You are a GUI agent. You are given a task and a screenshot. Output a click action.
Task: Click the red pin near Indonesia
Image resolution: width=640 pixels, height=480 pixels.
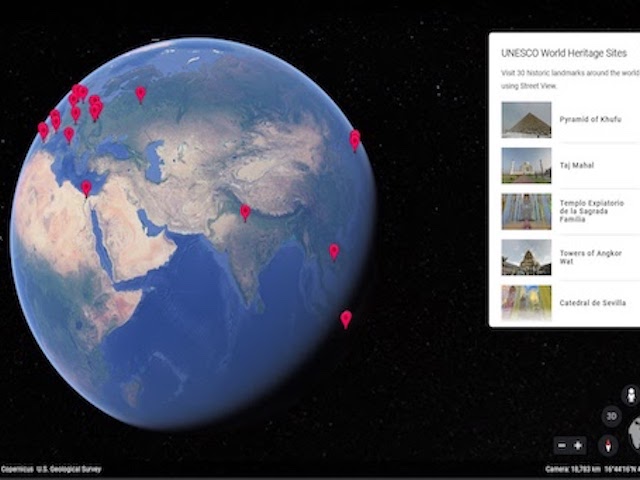click(346, 319)
